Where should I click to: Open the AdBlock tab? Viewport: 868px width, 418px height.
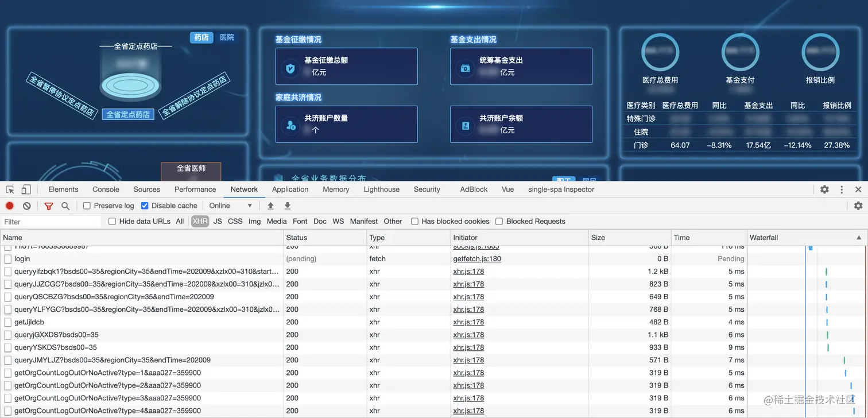tap(474, 189)
